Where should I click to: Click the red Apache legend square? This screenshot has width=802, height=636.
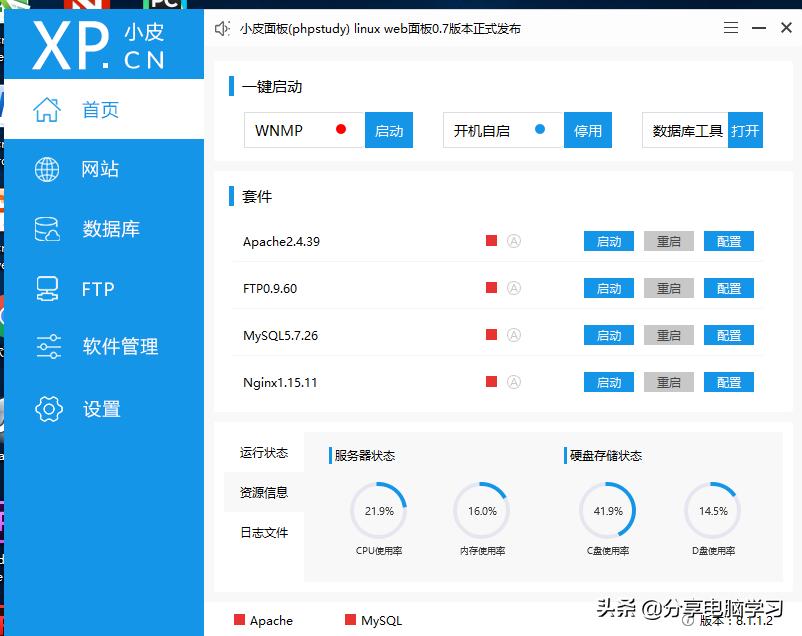[x=238, y=620]
